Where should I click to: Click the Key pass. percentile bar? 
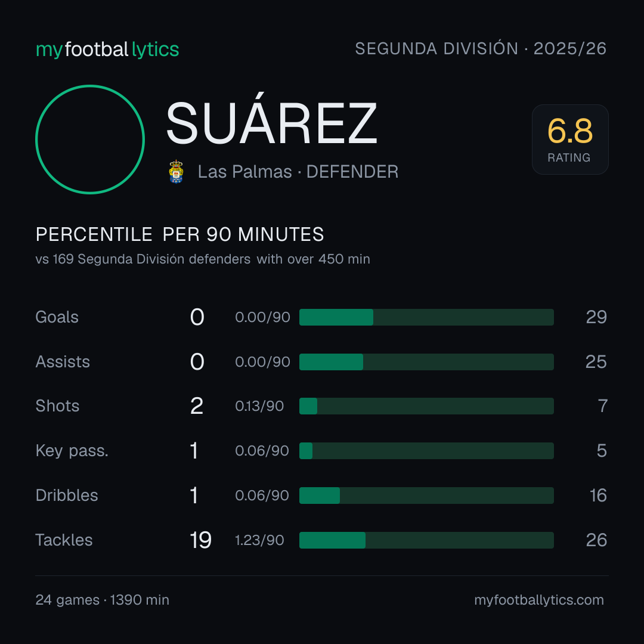point(426,451)
